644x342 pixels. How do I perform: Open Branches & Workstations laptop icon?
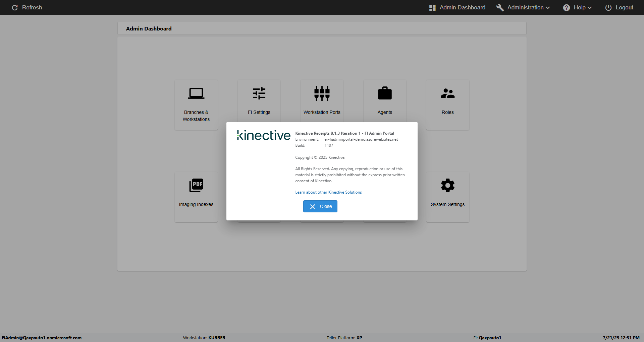[x=196, y=93]
